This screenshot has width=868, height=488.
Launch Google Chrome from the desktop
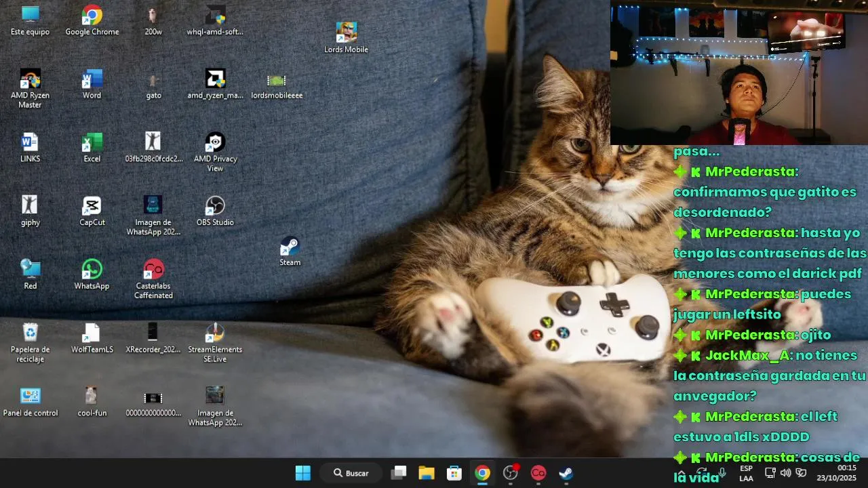pos(92,20)
